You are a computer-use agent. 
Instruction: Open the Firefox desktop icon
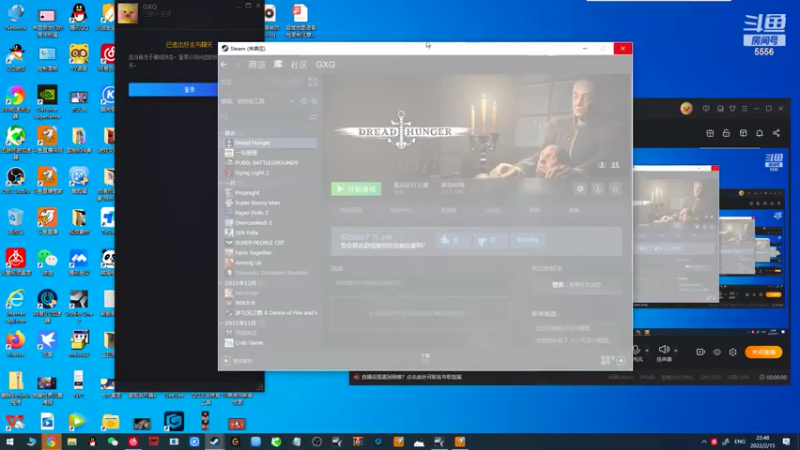pyautogui.click(x=16, y=344)
